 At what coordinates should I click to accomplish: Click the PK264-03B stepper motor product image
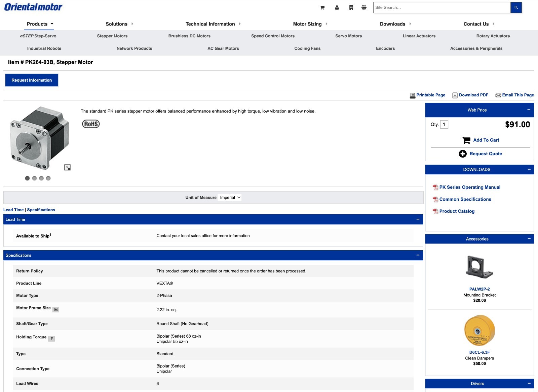40,138
